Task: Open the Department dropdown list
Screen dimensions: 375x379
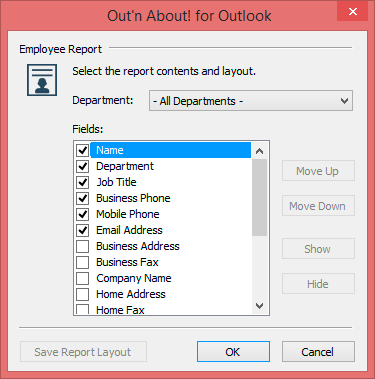Action: click(251, 101)
